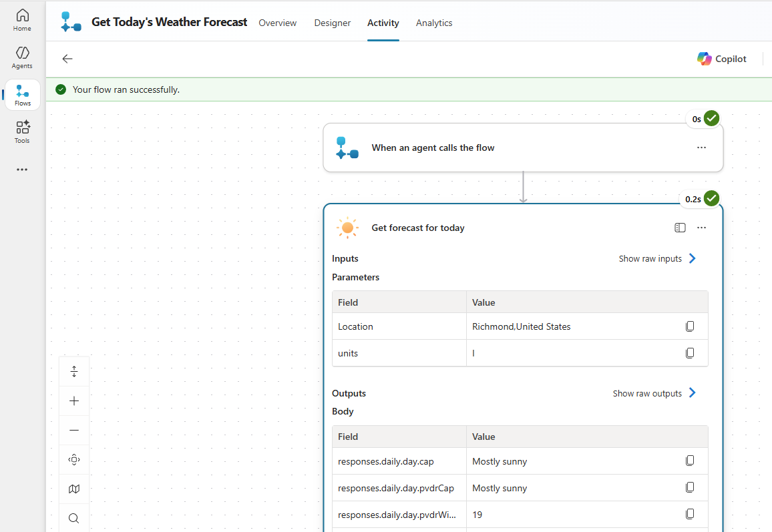The width and height of the screenshot is (772, 532).
Task: Open Tools in the left sidebar
Action: point(22,132)
